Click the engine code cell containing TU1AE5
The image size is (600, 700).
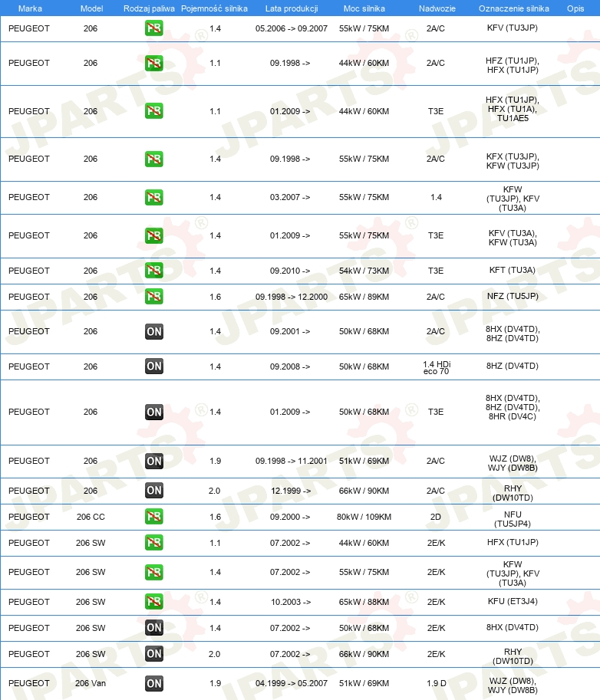point(513,109)
